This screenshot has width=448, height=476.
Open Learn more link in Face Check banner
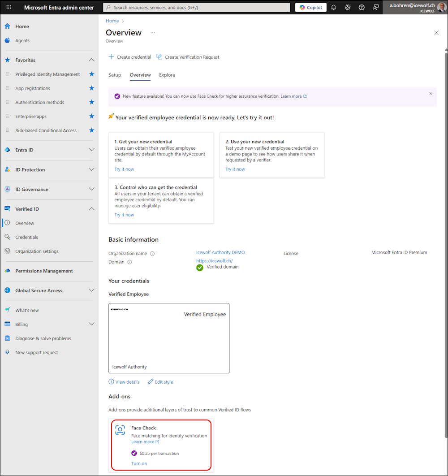[293, 96]
